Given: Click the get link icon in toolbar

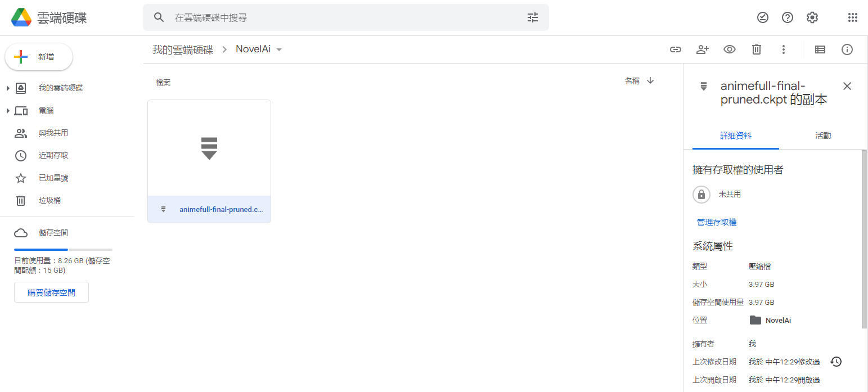Looking at the screenshot, I should (x=675, y=49).
